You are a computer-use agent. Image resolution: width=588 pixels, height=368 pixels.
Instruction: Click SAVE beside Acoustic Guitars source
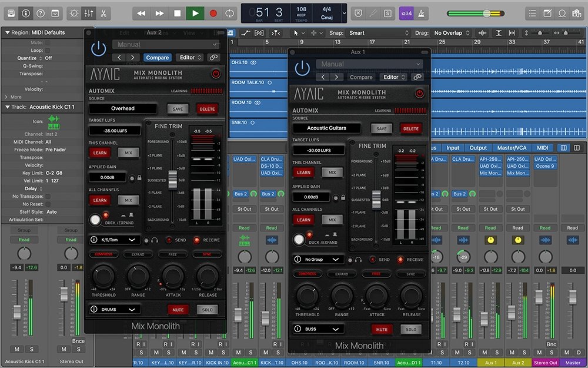(382, 128)
